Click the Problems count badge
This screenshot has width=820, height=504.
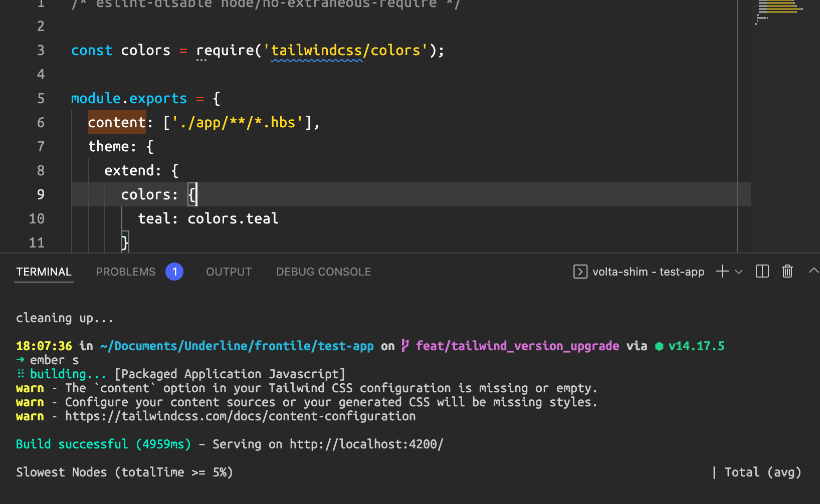click(174, 272)
